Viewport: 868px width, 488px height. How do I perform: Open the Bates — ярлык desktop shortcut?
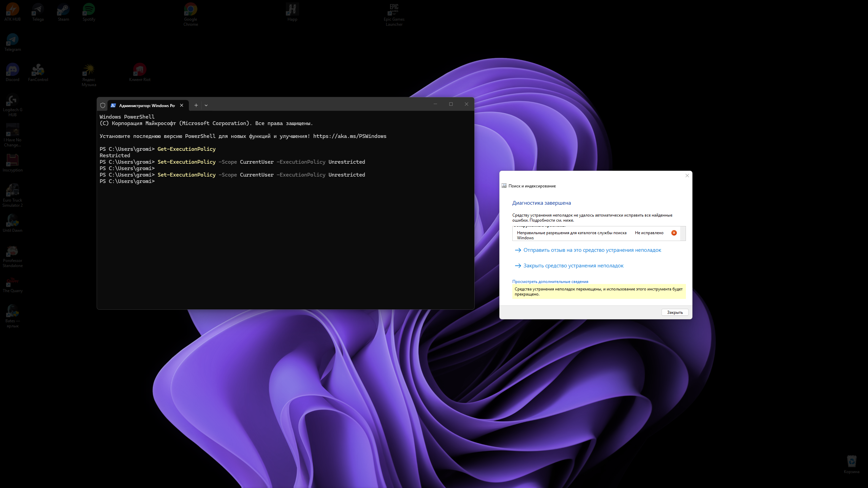13,316
